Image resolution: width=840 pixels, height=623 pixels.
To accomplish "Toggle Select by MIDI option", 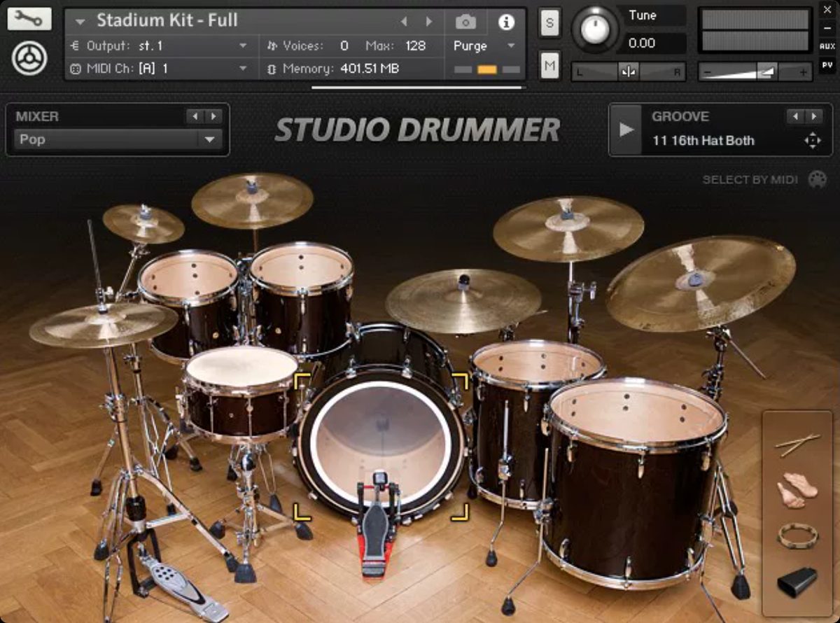I will click(x=764, y=180).
